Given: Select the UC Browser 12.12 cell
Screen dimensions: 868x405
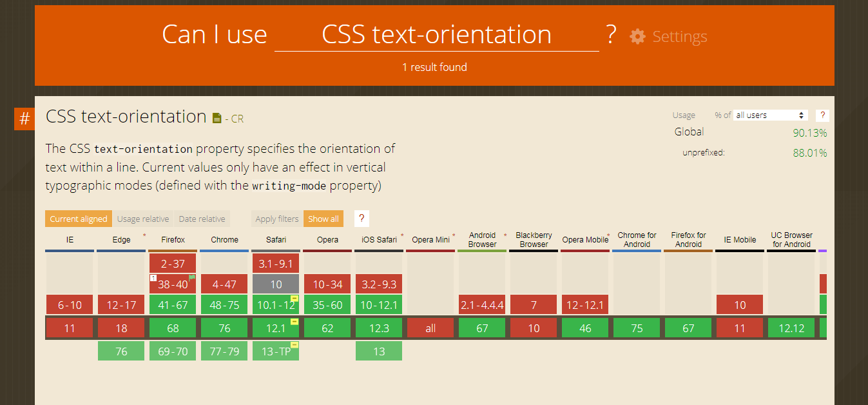Looking at the screenshot, I should pos(791,328).
